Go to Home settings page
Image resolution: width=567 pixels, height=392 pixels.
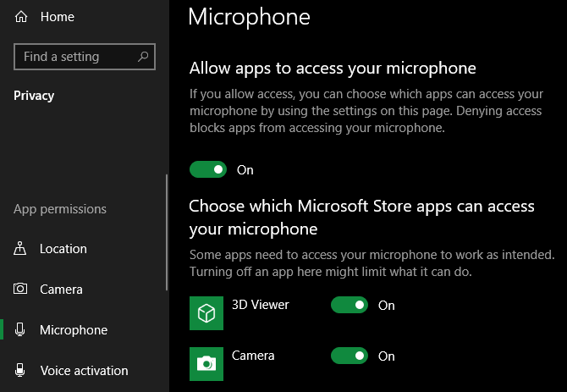[57, 17]
